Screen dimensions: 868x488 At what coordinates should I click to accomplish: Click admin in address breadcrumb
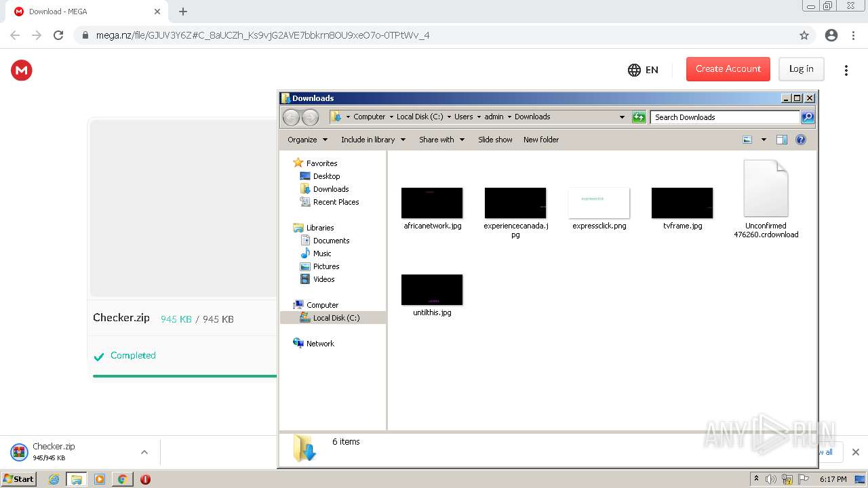coord(494,117)
